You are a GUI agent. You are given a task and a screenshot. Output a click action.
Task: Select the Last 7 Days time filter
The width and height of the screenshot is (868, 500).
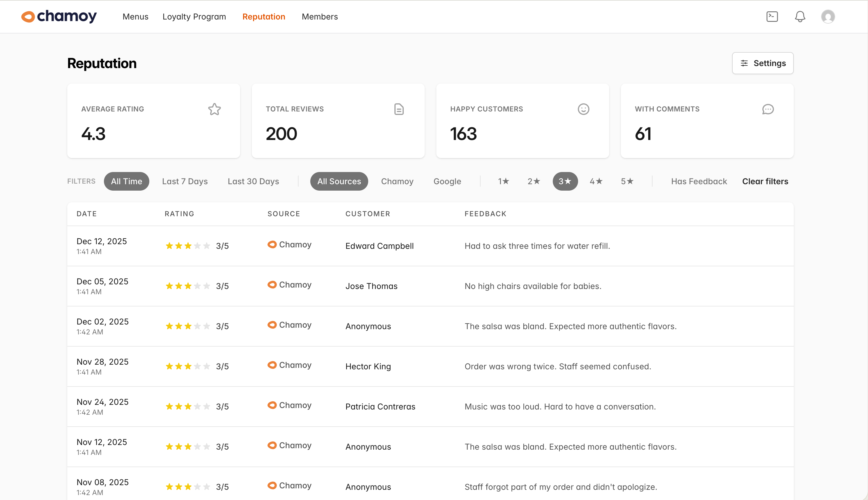point(185,181)
